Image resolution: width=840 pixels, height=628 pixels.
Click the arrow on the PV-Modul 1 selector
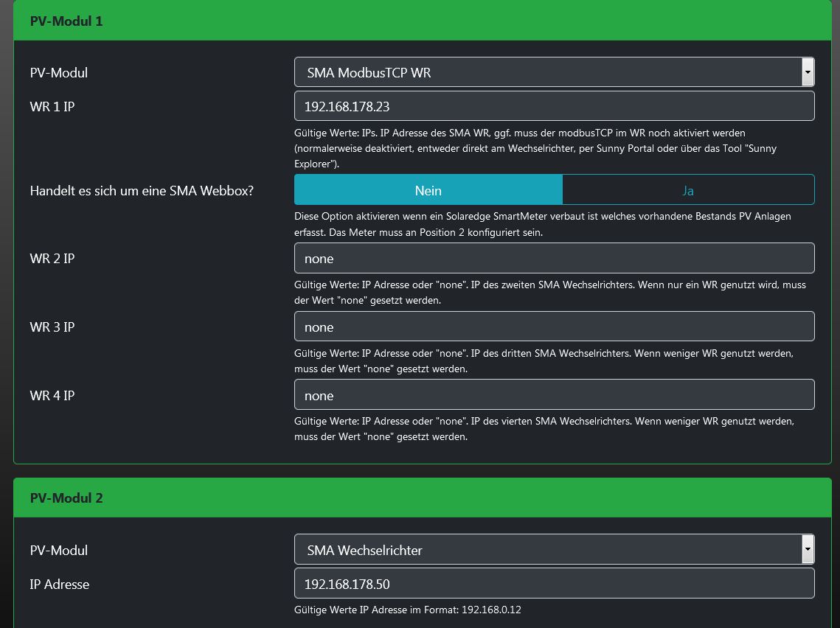pyautogui.click(x=808, y=72)
